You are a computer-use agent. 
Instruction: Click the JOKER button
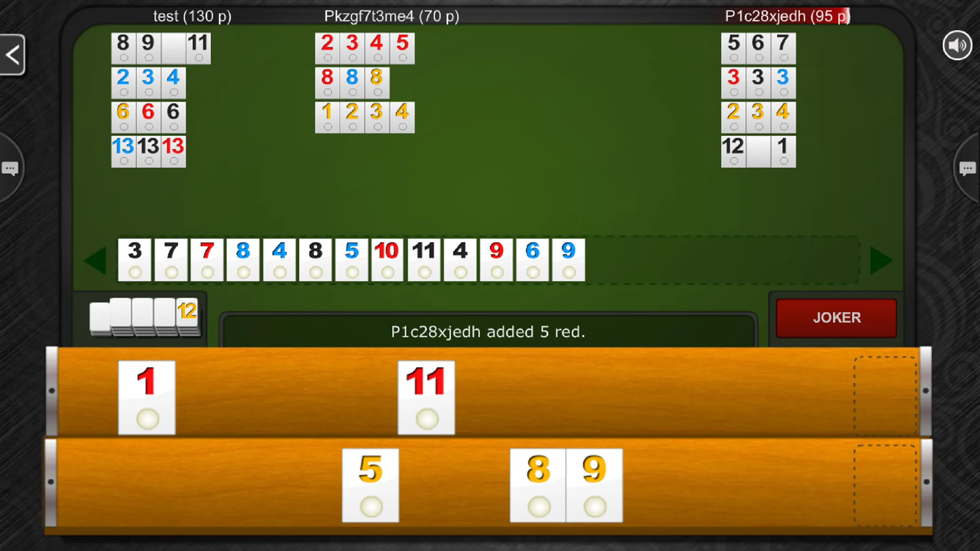click(837, 317)
